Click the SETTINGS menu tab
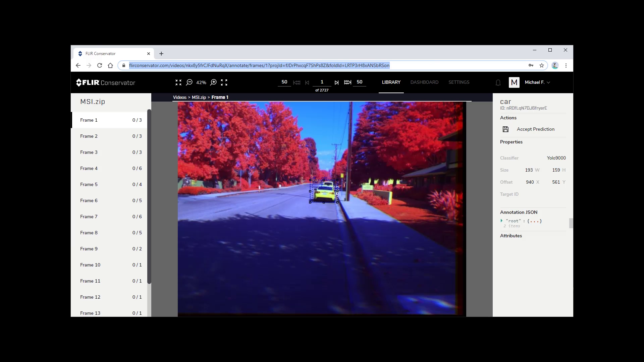 (x=459, y=82)
